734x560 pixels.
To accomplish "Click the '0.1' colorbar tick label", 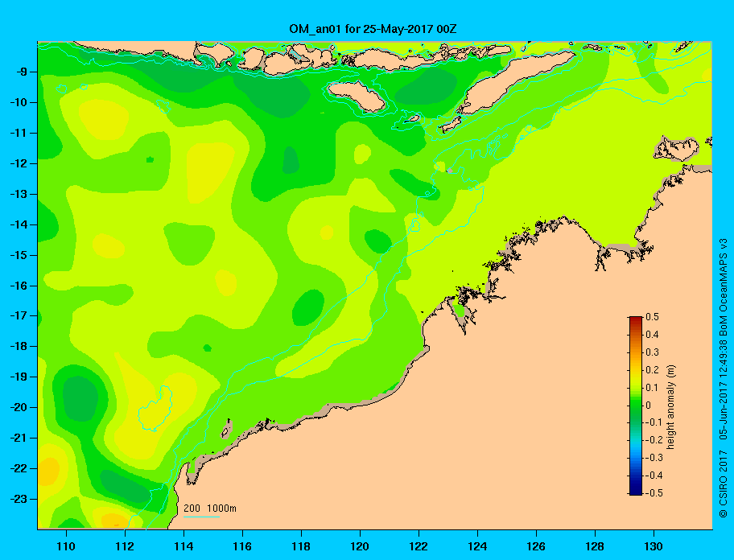I will (x=652, y=388).
